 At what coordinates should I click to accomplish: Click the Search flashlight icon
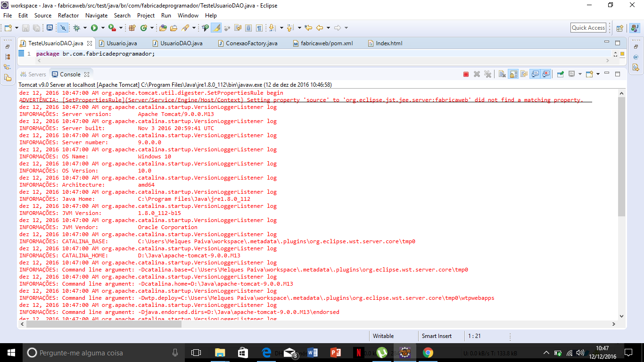click(185, 28)
